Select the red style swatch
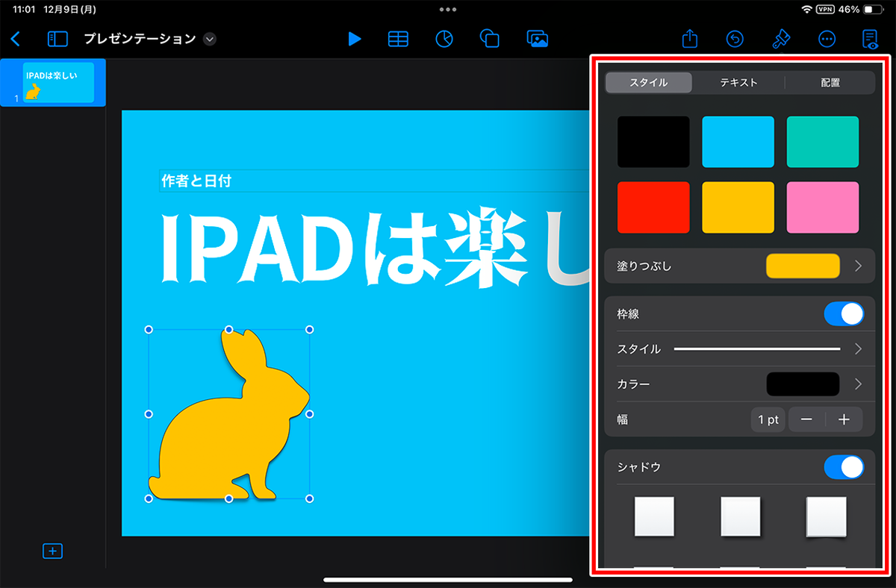Screen dimensions: 896x588 pyautogui.click(x=653, y=207)
